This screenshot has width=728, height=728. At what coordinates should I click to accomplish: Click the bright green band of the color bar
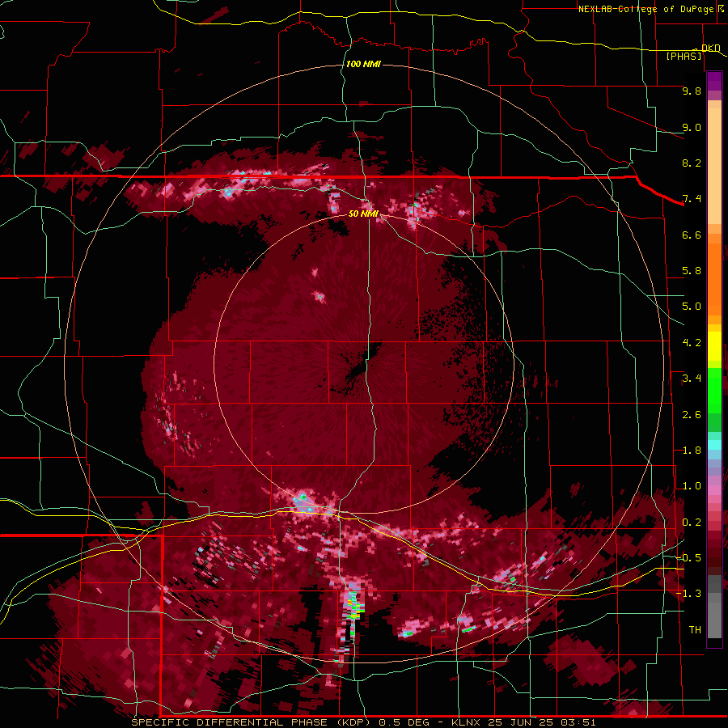714,391
